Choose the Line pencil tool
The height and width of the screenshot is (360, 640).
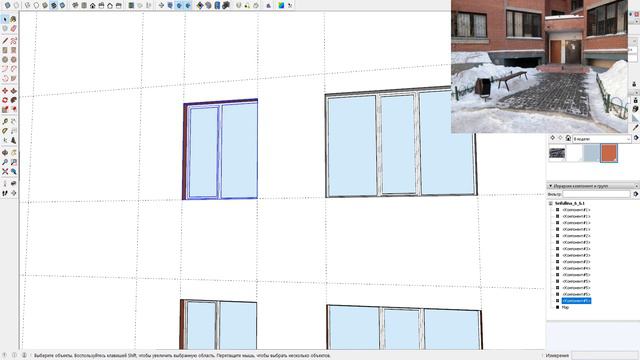5,41
